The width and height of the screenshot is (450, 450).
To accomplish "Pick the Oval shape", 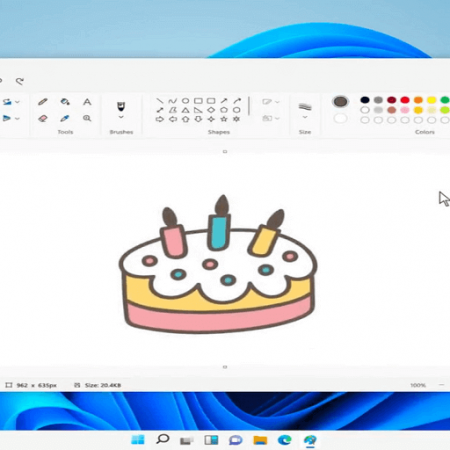I will pos(185,101).
